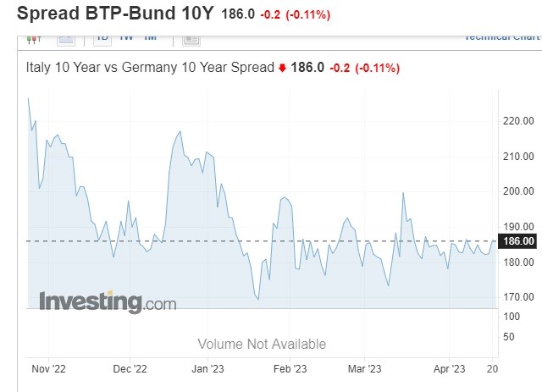The width and height of the screenshot is (542, 392).
Task: Click the Mar '23 date label
Action: coord(368,368)
